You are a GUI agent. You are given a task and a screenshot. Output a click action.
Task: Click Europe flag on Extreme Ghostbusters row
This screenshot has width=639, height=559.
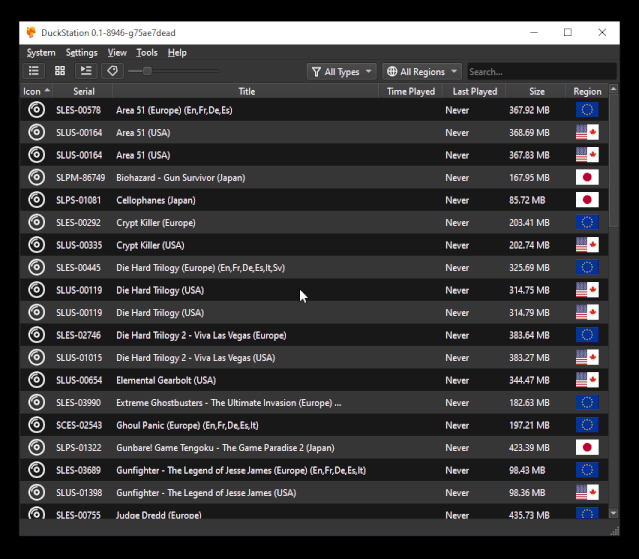(x=587, y=403)
